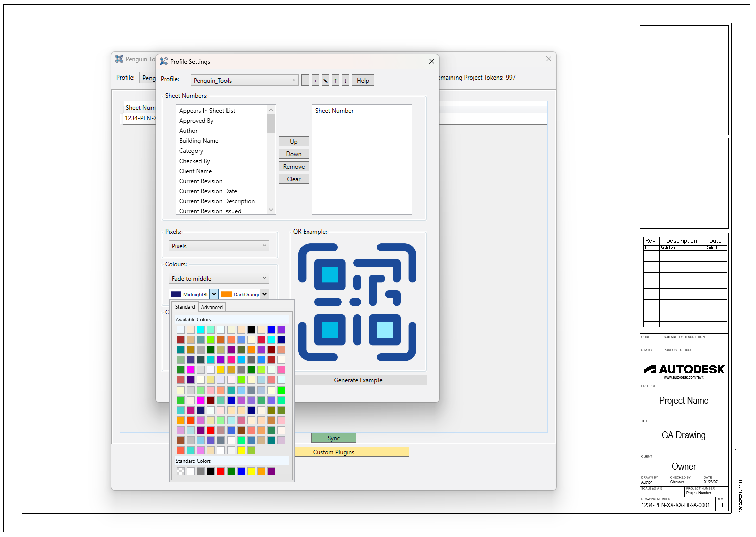Screen dimensions: 756x537
Task: Click the Up button beside the sheet list
Action: click(x=294, y=142)
